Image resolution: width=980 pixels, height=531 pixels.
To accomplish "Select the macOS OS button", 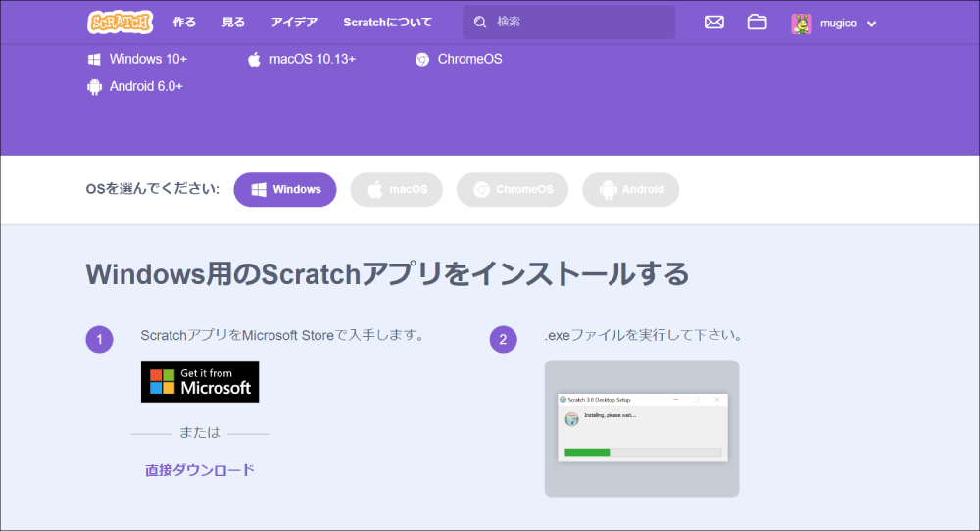I will 396,189.
